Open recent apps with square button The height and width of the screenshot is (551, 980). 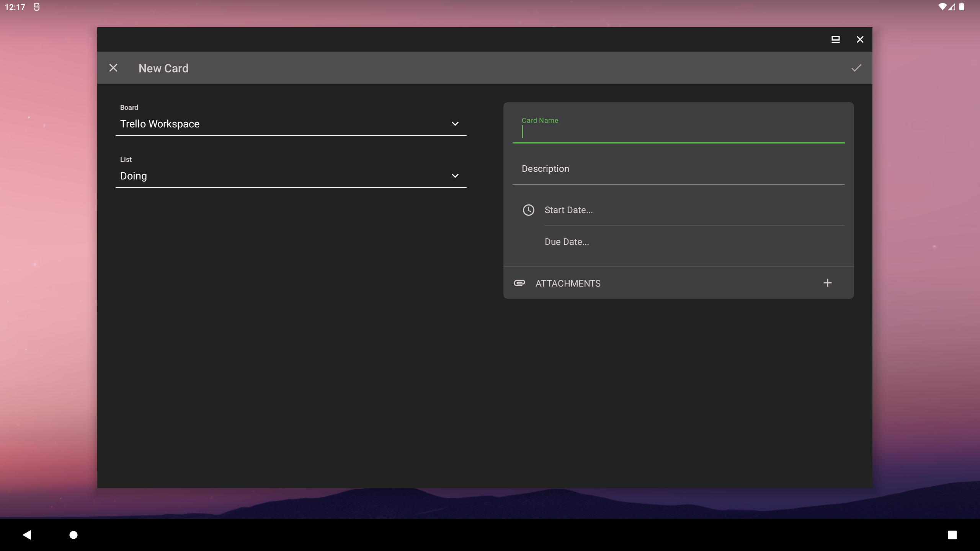click(952, 535)
